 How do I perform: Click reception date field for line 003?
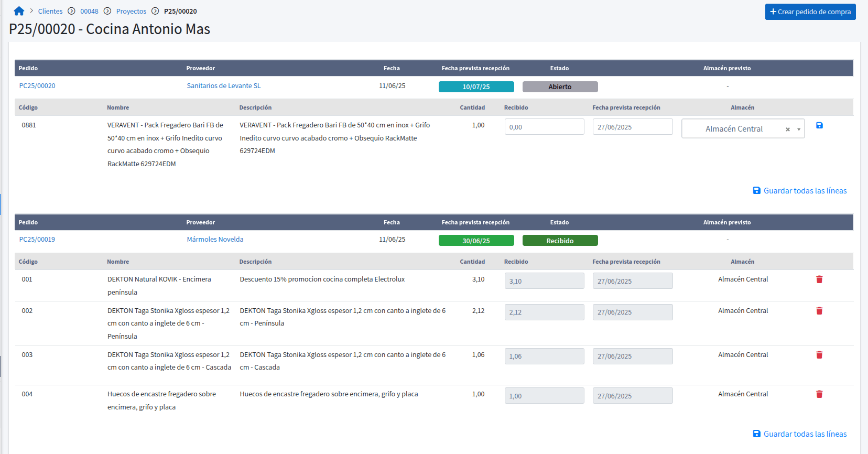click(633, 356)
